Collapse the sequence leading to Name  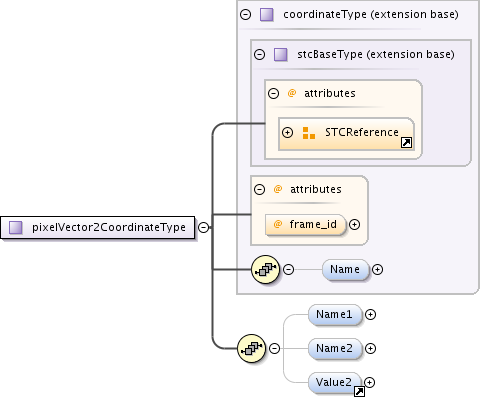tap(289, 269)
